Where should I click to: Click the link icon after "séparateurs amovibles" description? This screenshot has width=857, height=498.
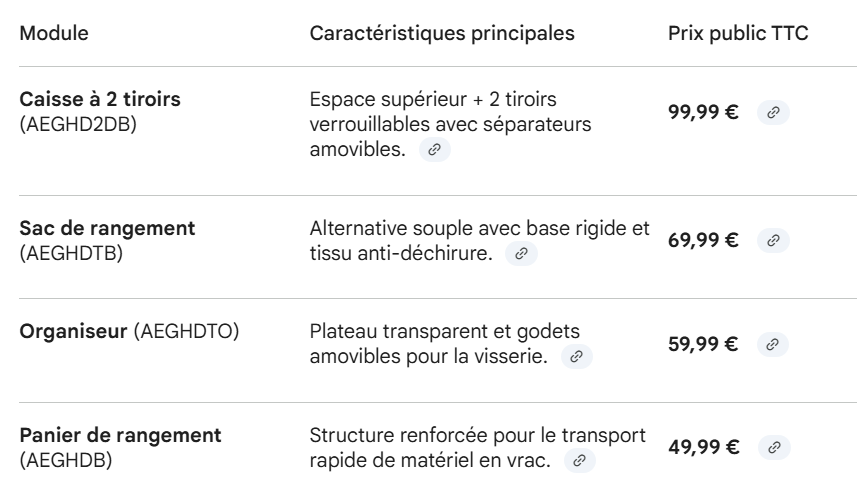(433, 149)
